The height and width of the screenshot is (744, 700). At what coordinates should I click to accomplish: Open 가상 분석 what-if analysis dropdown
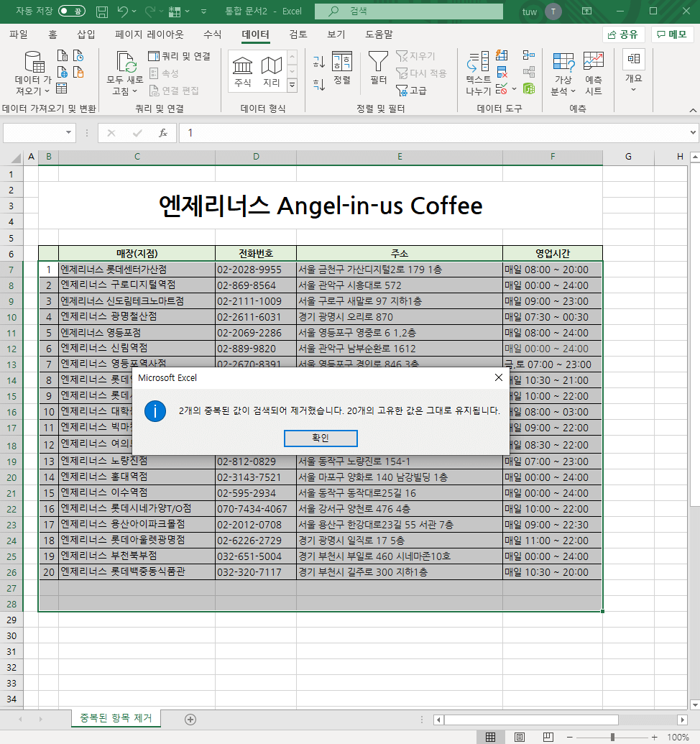click(563, 73)
